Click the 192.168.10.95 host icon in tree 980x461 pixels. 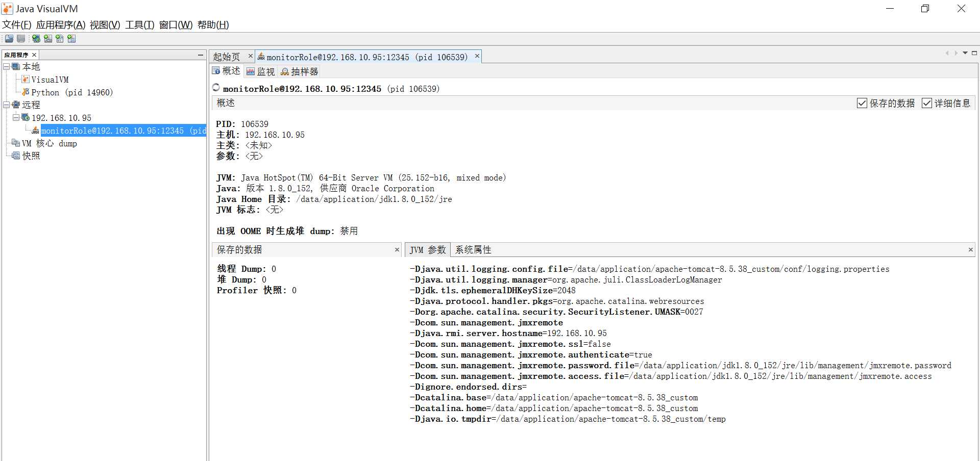(26, 117)
